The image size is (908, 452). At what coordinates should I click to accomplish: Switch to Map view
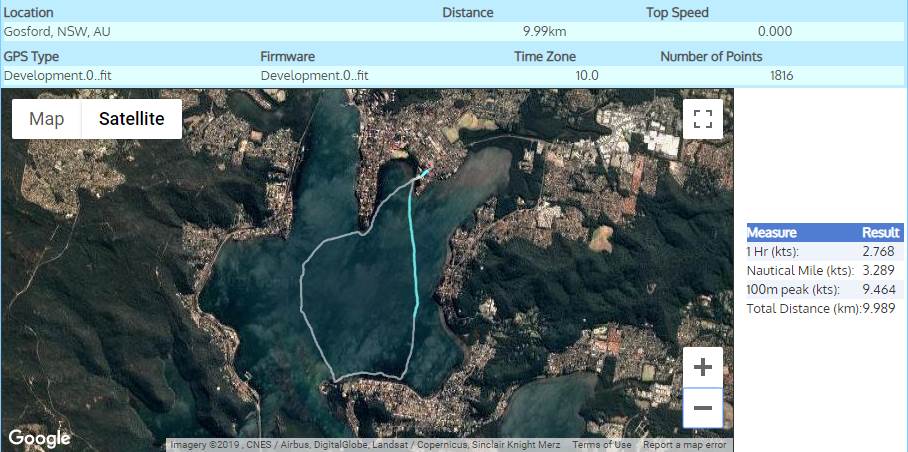point(47,119)
